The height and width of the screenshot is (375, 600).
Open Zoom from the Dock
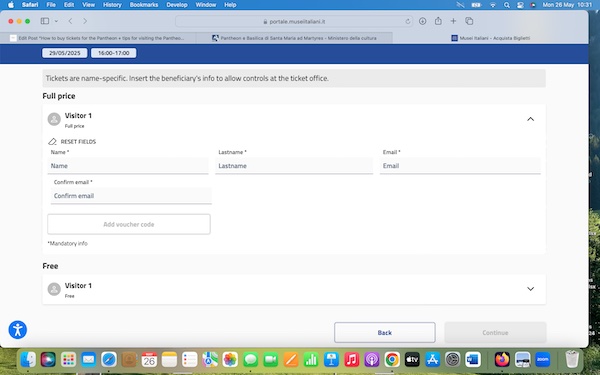click(543, 360)
